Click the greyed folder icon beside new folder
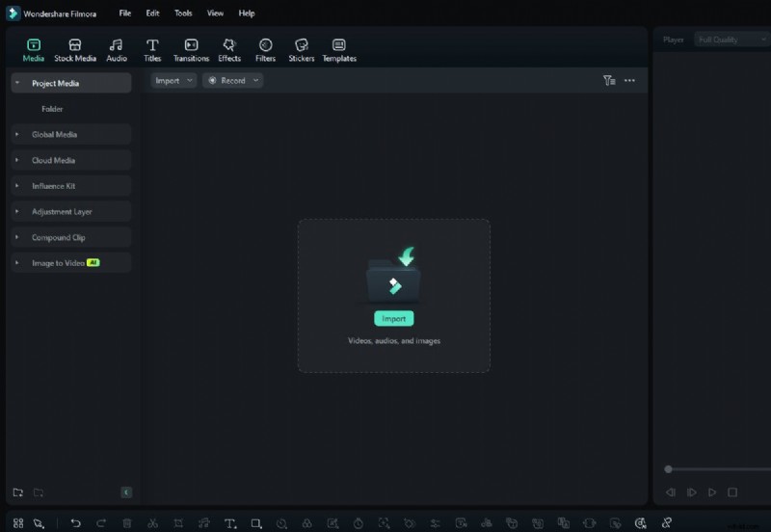The image size is (771, 532). pyautogui.click(x=39, y=492)
